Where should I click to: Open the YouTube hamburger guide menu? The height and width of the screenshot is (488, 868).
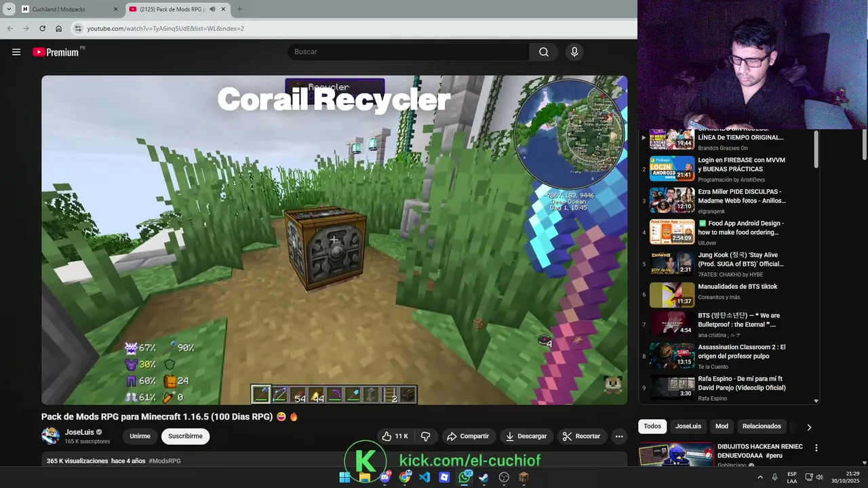(16, 52)
